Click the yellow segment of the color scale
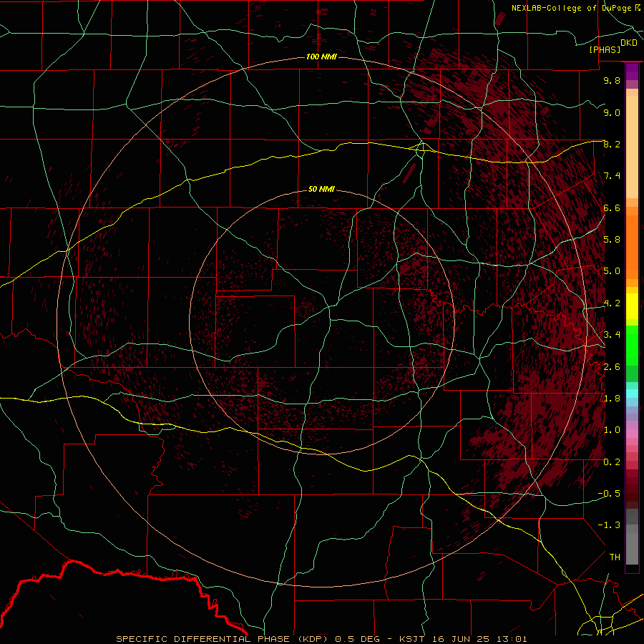This screenshot has width=644, height=644. click(x=632, y=306)
